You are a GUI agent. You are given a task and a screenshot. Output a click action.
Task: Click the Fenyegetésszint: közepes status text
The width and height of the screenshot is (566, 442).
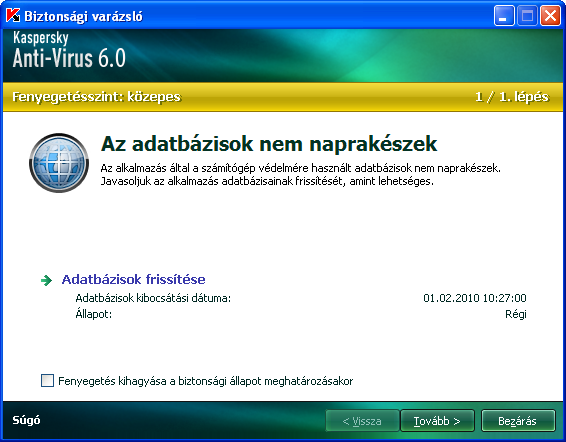[x=96, y=97]
